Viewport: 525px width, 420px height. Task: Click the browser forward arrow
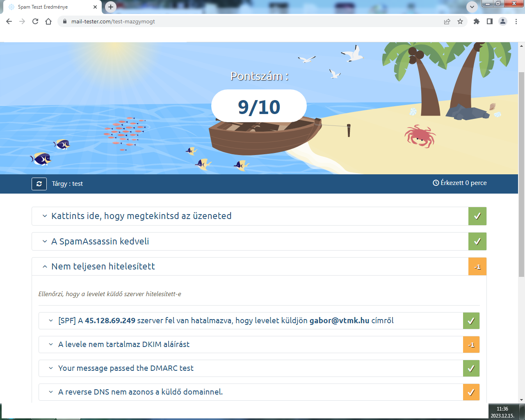[22, 21]
